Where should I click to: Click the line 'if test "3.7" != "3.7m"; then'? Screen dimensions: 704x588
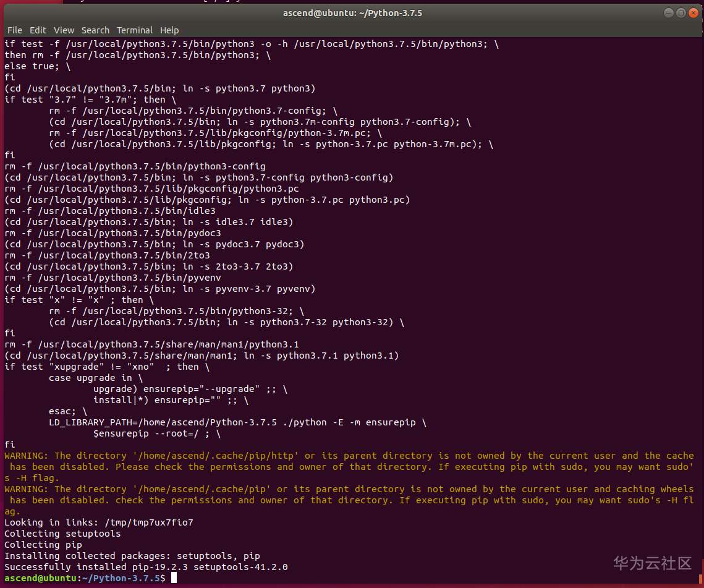coord(90,100)
